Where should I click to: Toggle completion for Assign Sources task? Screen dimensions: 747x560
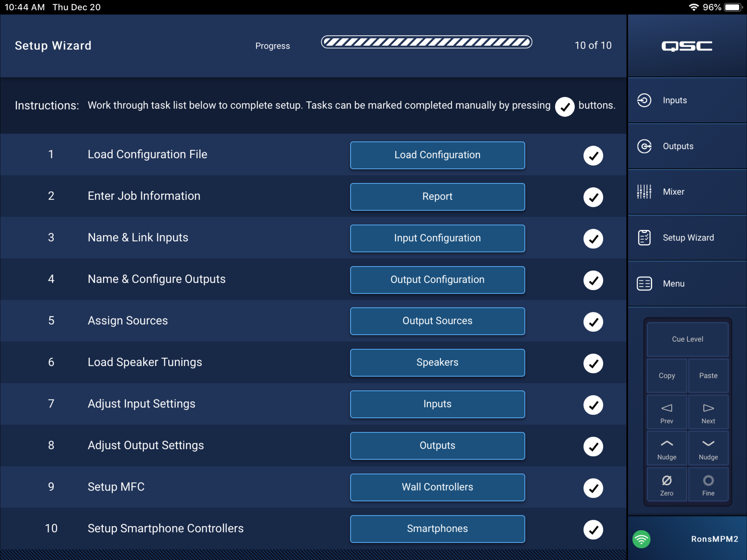(x=593, y=322)
